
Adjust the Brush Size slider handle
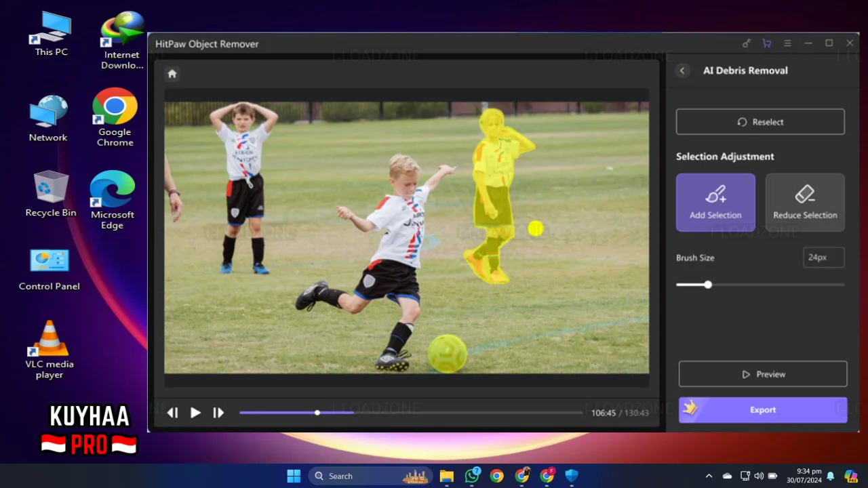tap(708, 285)
